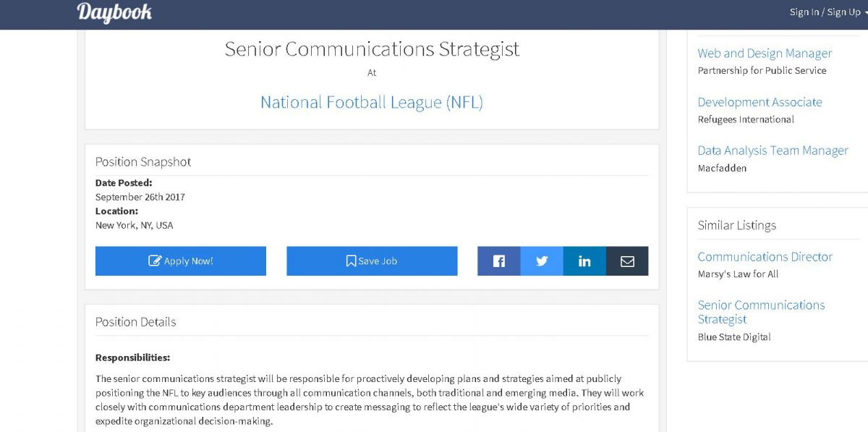
Task: Click the Daybook logo
Action: (x=114, y=13)
